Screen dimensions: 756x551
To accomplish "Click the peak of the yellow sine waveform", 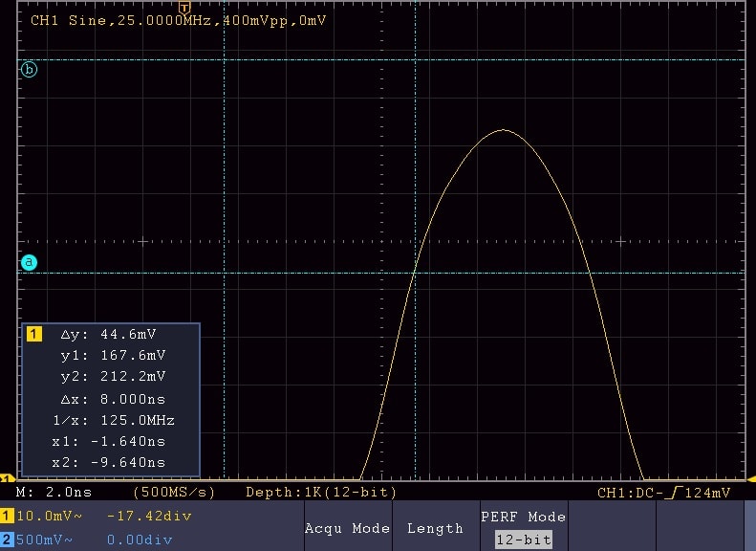I will [503, 130].
